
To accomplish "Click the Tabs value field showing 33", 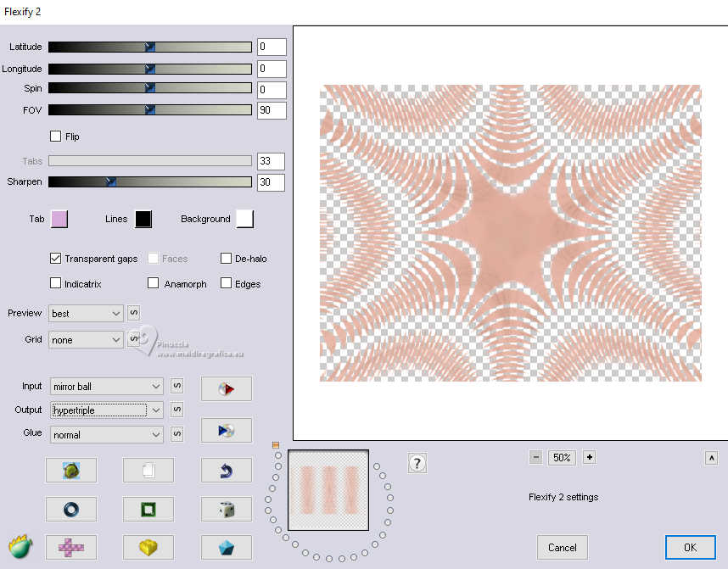I will (272, 161).
